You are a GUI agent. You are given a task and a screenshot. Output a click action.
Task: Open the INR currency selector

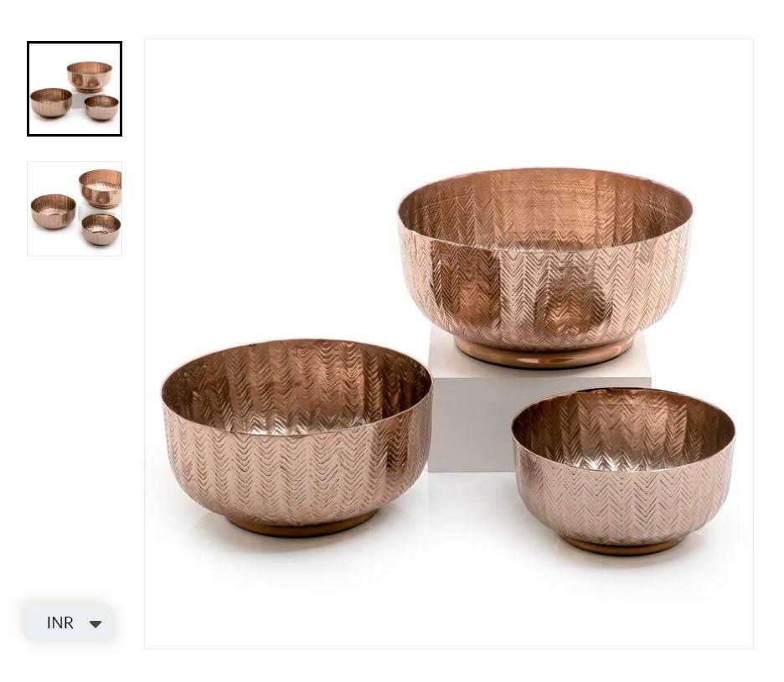click(69, 623)
